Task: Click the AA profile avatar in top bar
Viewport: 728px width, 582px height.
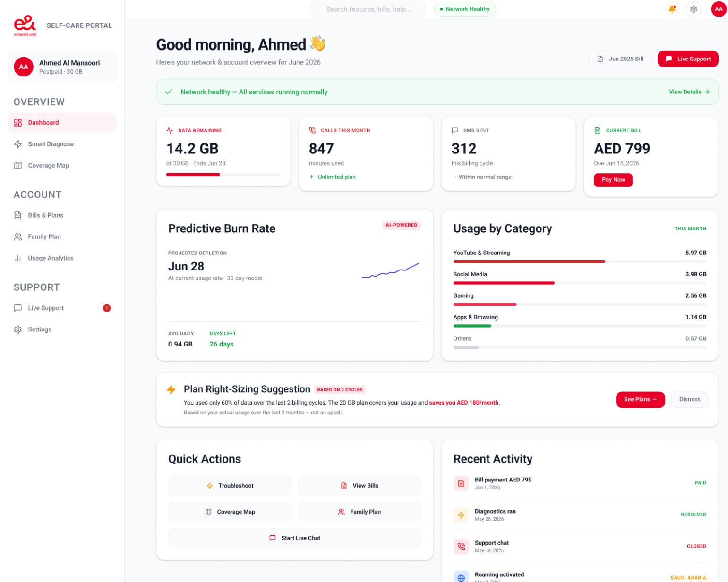Action: [x=719, y=9]
